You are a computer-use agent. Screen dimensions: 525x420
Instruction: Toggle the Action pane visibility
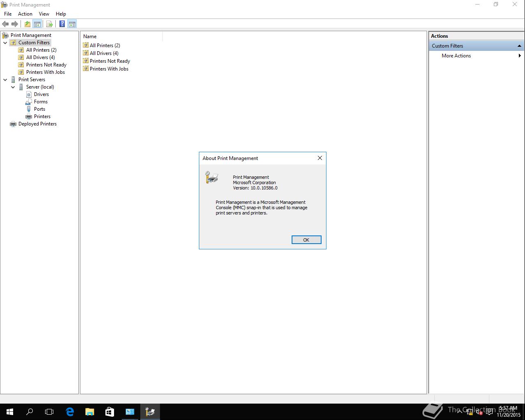point(72,23)
